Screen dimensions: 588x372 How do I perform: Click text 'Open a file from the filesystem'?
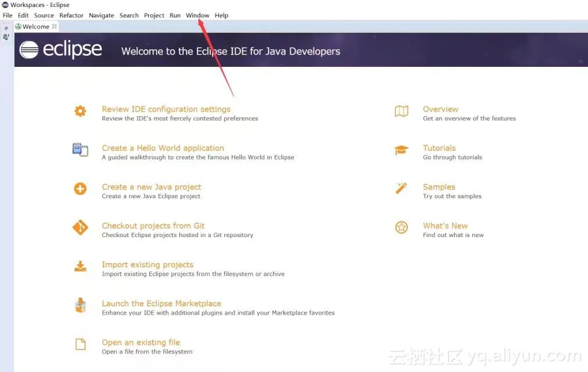[x=147, y=352]
